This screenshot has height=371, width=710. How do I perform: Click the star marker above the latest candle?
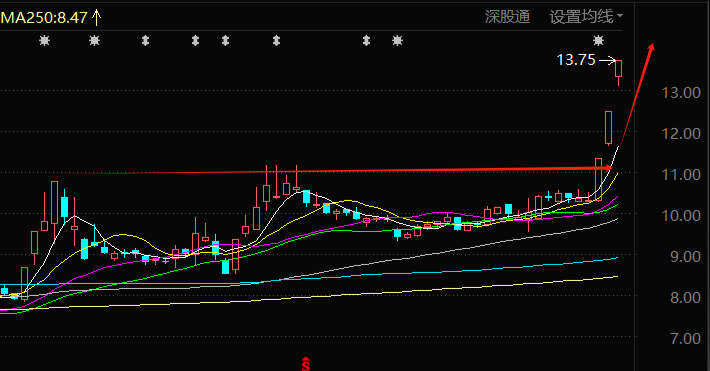pos(599,41)
